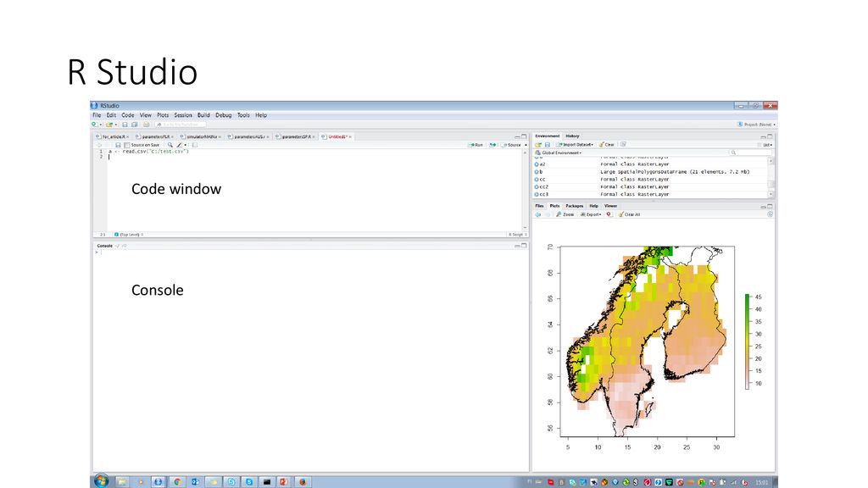This screenshot has width=868, height=488.
Task: Expand the a2 object in Environment
Action: pos(537,164)
